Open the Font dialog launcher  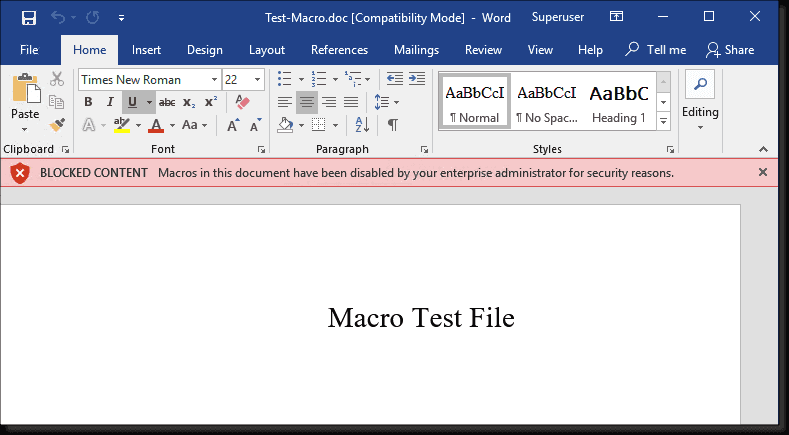click(x=261, y=150)
